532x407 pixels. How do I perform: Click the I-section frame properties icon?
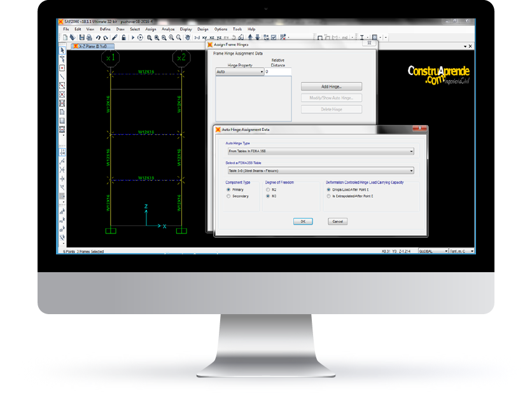click(x=362, y=38)
